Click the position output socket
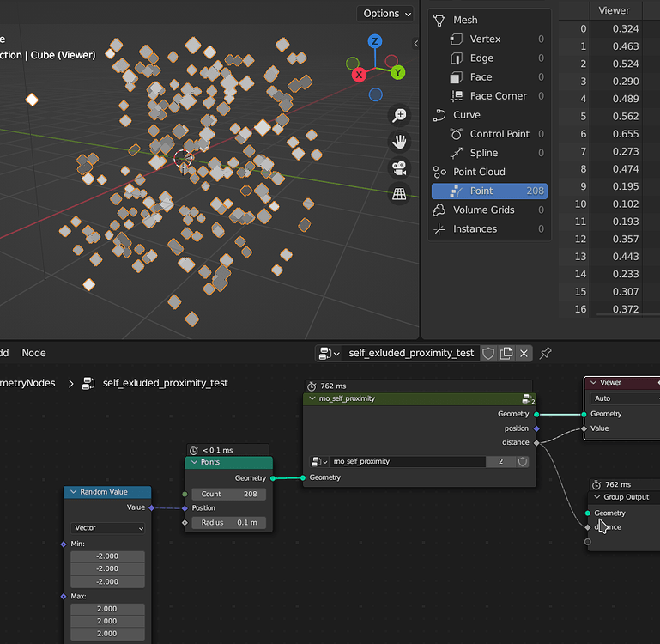This screenshot has height=644, width=660. (x=536, y=428)
